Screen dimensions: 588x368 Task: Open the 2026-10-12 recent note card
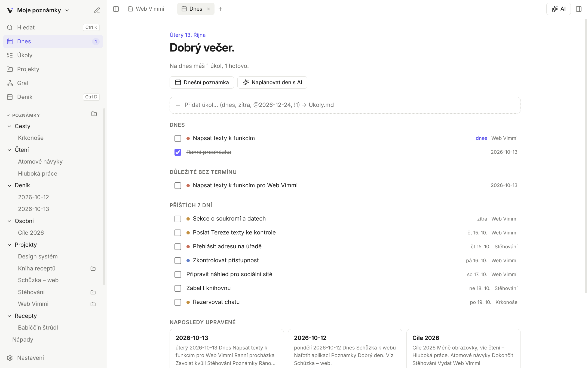tap(345, 349)
